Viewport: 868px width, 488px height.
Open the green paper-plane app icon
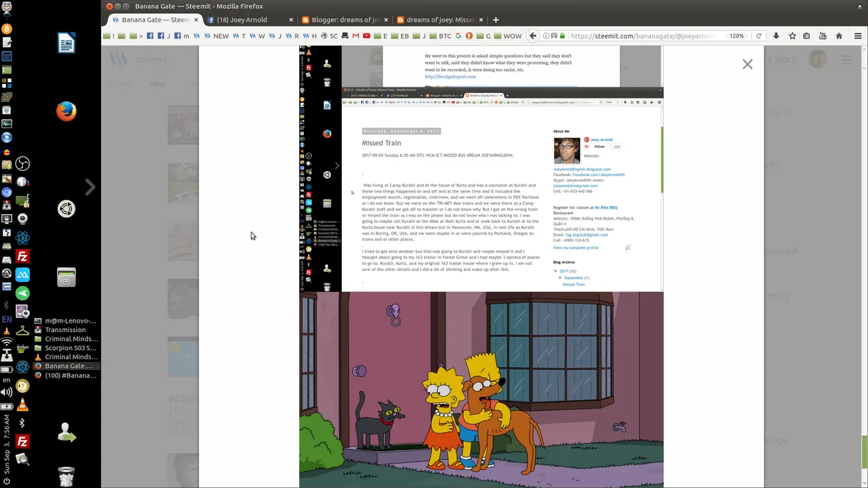coord(22,293)
